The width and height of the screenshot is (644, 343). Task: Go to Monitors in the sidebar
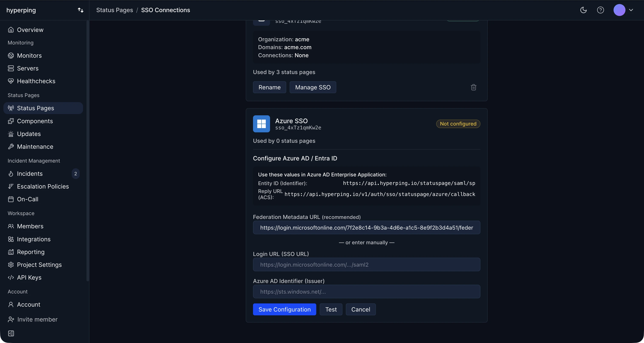point(43,56)
